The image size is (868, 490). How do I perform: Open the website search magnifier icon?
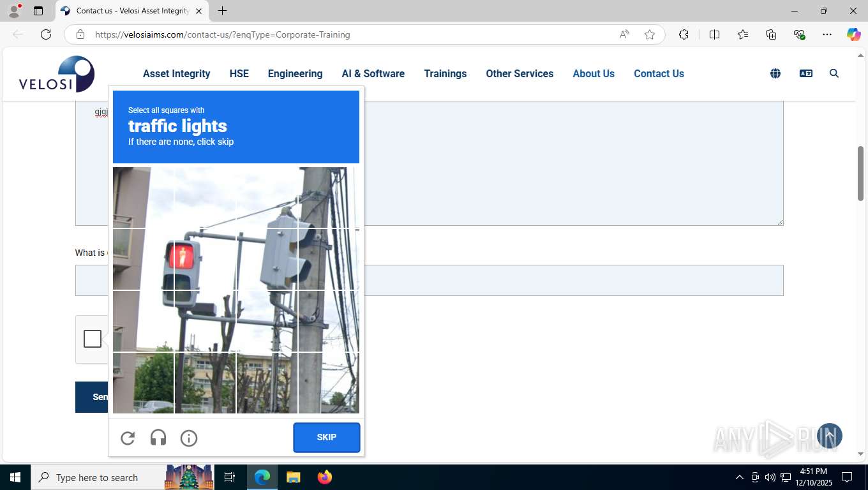[834, 73]
